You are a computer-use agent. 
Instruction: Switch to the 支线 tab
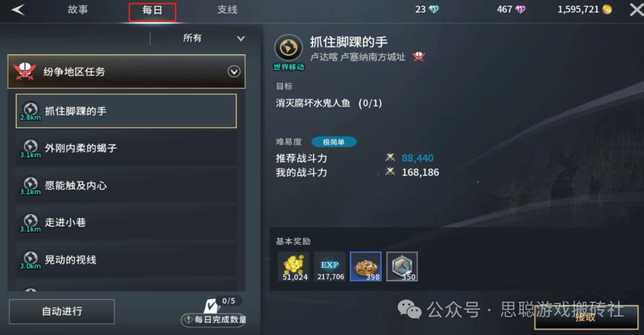pos(227,10)
